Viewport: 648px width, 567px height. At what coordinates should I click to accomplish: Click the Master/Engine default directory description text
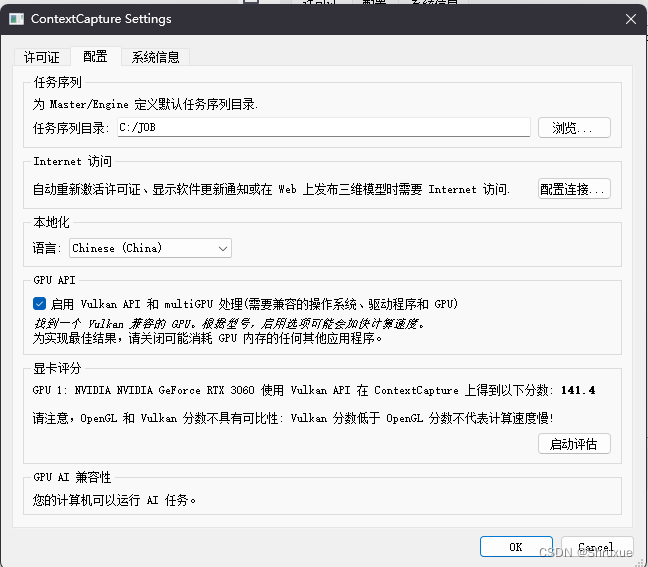[x=145, y=104]
